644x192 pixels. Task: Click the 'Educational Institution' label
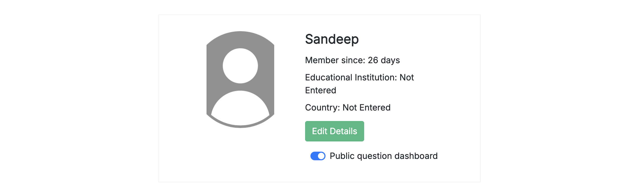tap(350, 77)
